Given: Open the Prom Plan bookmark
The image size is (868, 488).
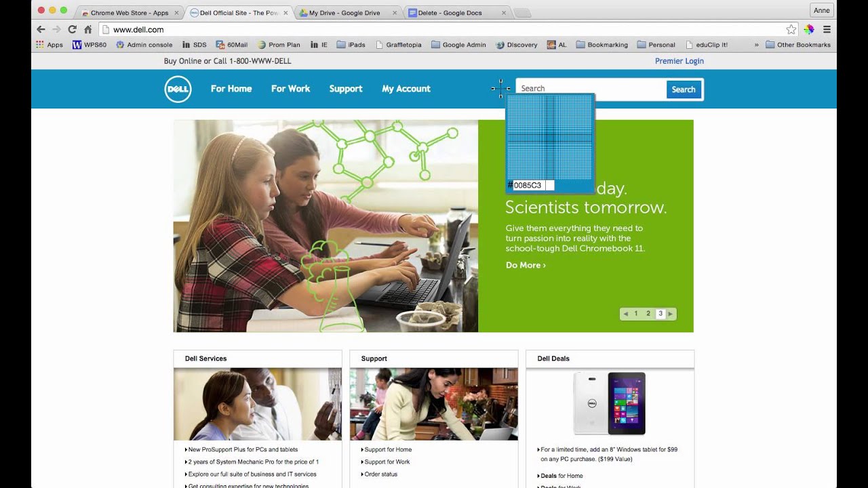Looking at the screenshot, I should pos(279,45).
